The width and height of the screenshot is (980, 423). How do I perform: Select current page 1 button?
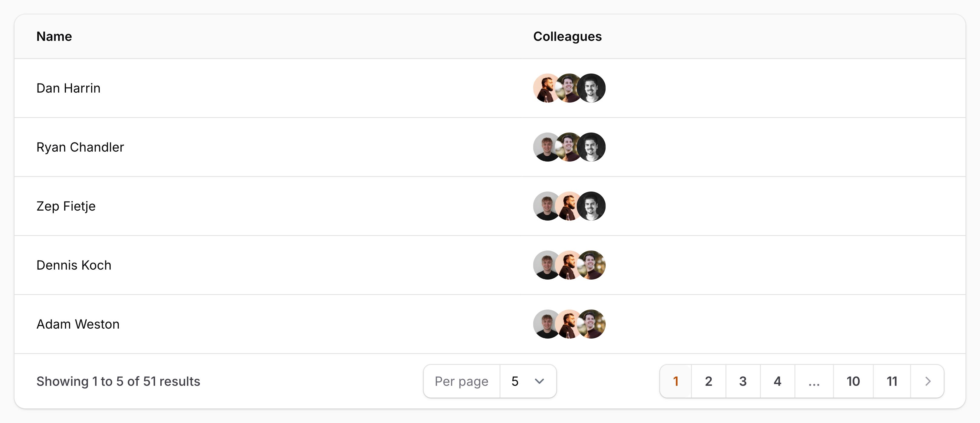(676, 381)
